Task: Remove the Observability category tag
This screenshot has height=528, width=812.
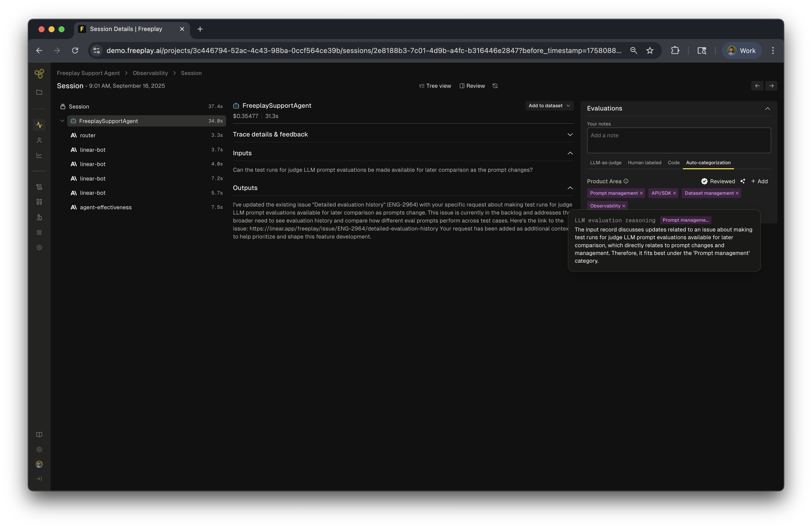Action: (x=624, y=206)
